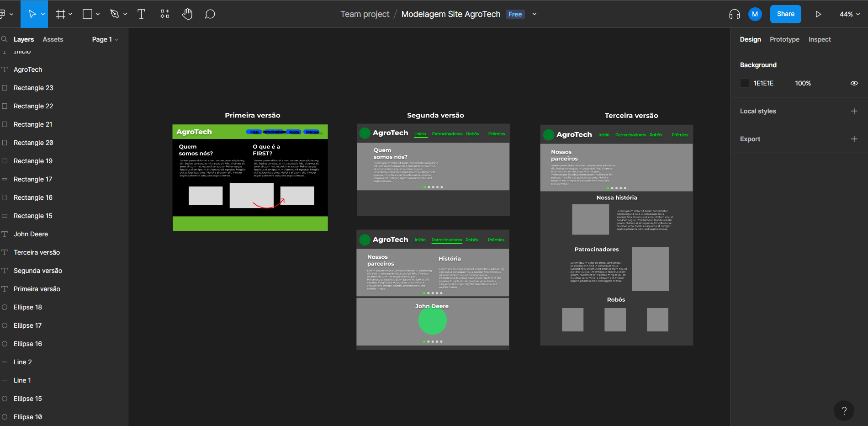Image resolution: width=868 pixels, height=426 pixels.
Task: Select the Frame tool
Action: pyautogui.click(x=60, y=14)
